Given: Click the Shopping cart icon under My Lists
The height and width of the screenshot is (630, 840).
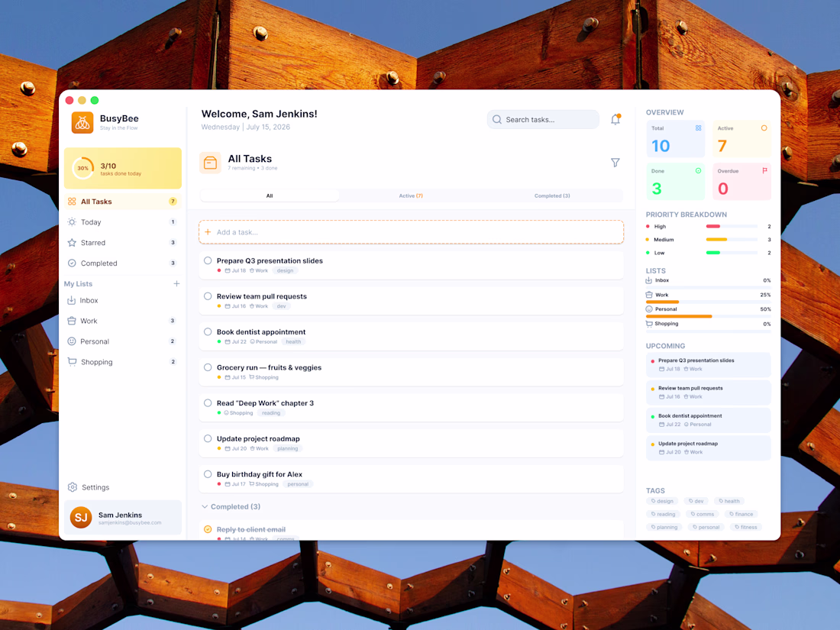Looking at the screenshot, I should click(x=72, y=362).
